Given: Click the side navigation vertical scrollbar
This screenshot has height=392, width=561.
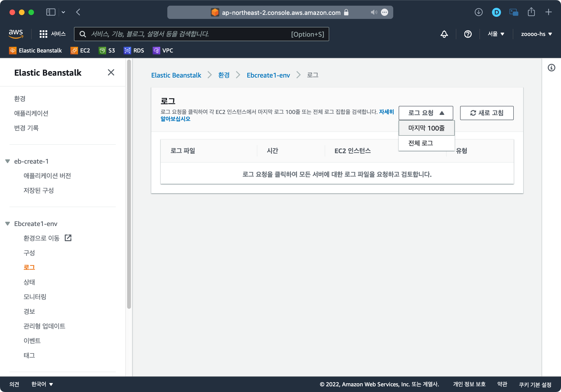Looking at the screenshot, I should (x=129, y=184).
